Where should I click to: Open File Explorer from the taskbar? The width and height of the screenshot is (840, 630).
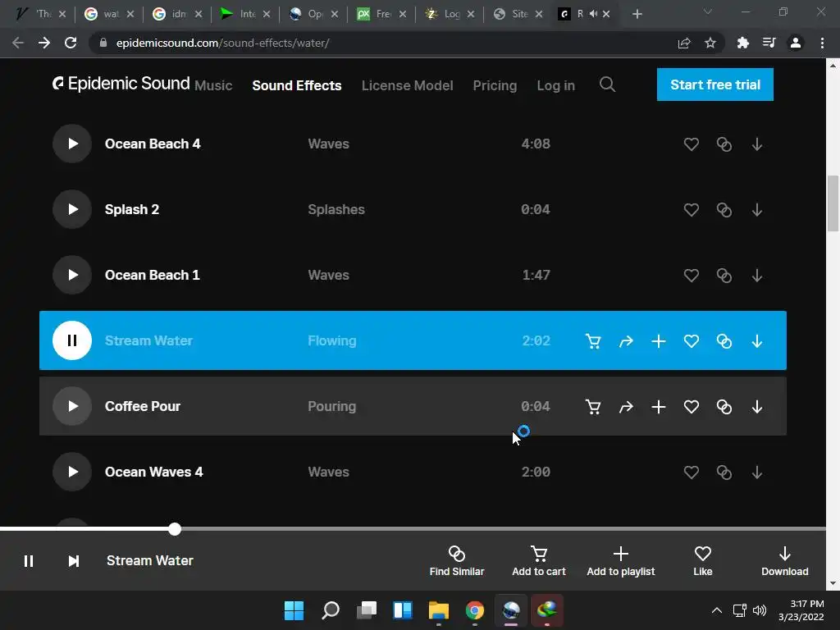(x=438, y=610)
